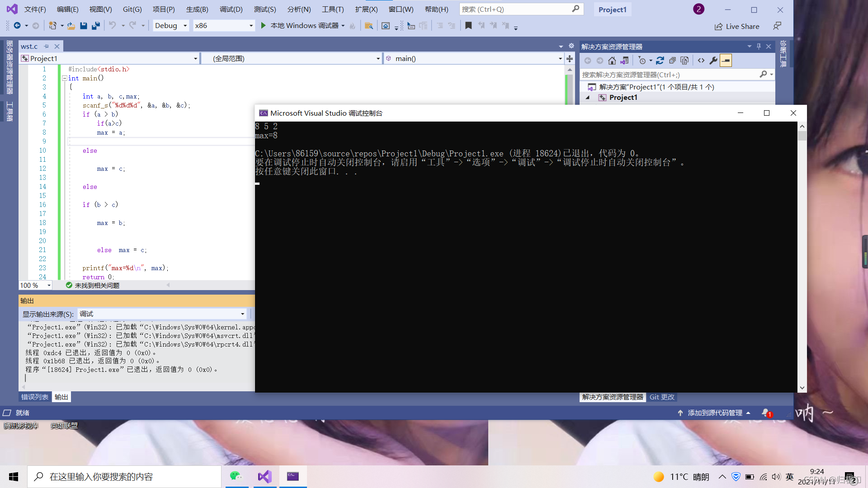Screen dimensions: 868x488
Task: Collapse the main function fold marker
Action: (64, 78)
